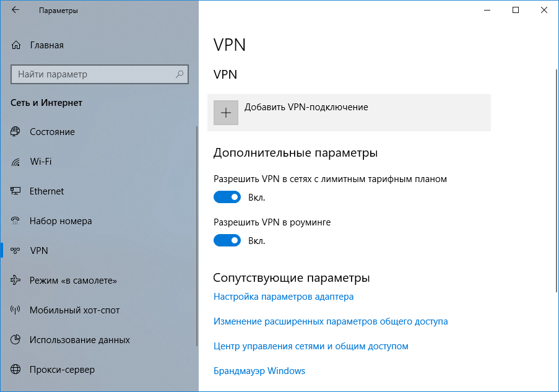Click the airplane mode icon
Viewport: 559px width, 392px height.
16,281
